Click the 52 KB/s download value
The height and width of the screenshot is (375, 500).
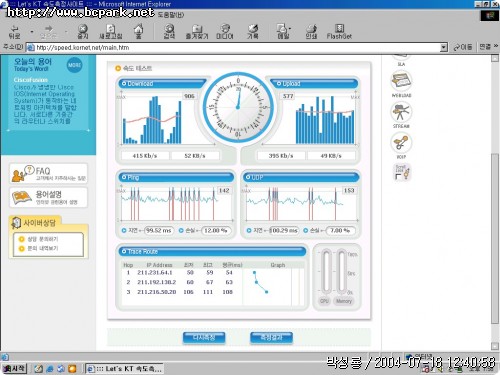(195, 156)
